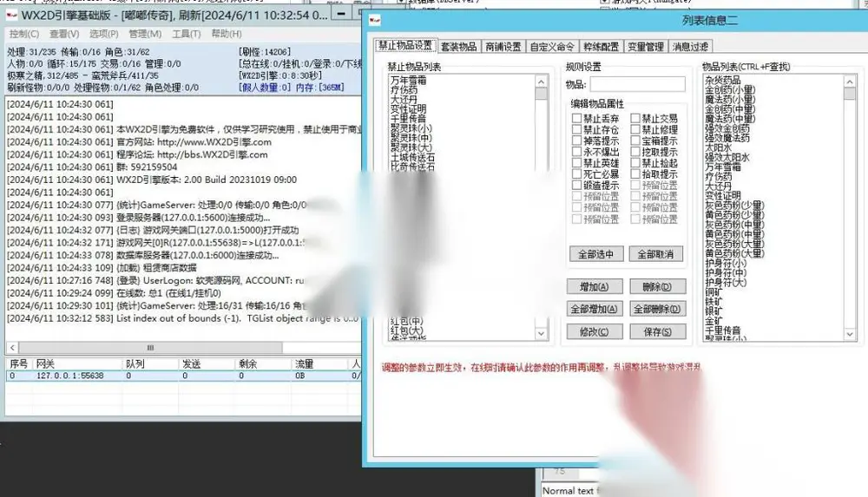Click the 网关 column header
868x497 pixels.
[x=77, y=363]
